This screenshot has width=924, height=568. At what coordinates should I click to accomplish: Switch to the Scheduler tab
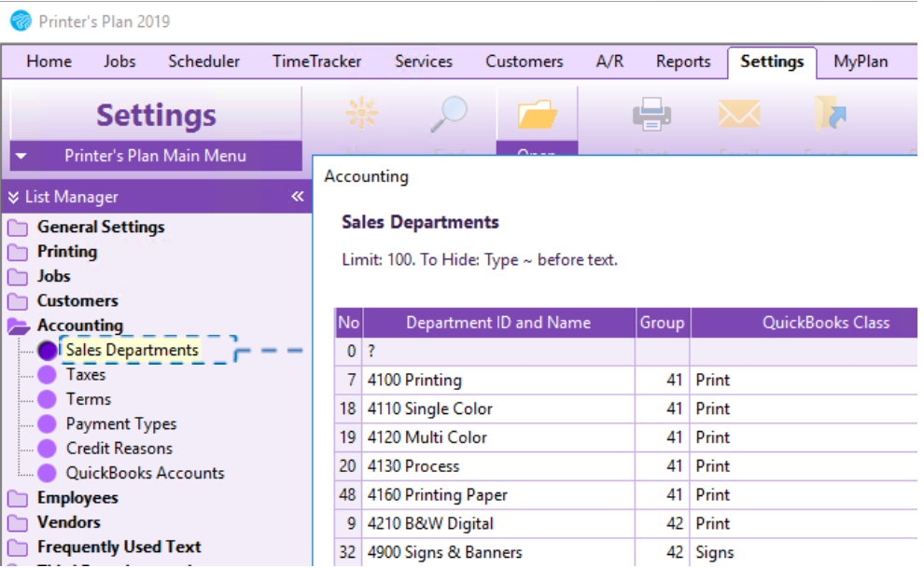click(x=203, y=62)
